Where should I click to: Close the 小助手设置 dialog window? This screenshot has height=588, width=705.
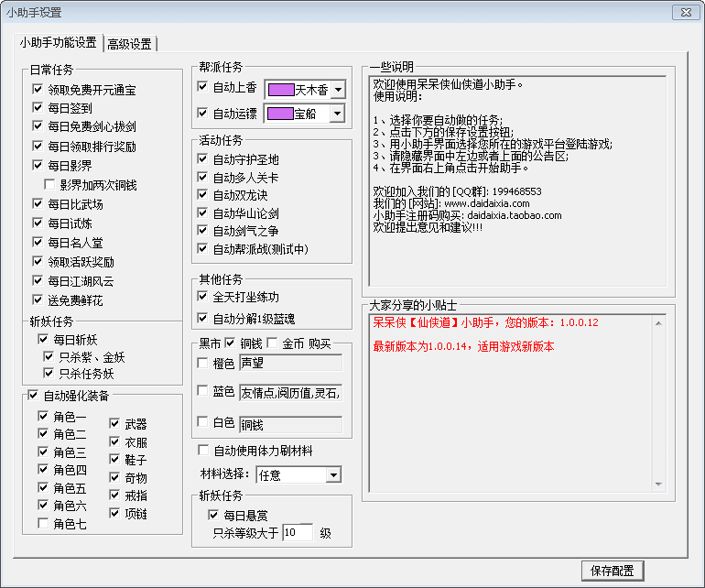683,12
